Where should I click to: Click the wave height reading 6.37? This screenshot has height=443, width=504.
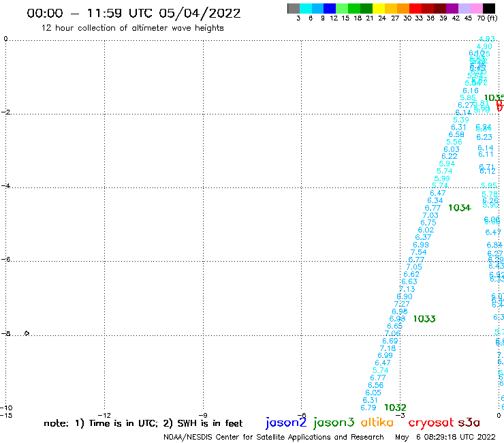423,237
